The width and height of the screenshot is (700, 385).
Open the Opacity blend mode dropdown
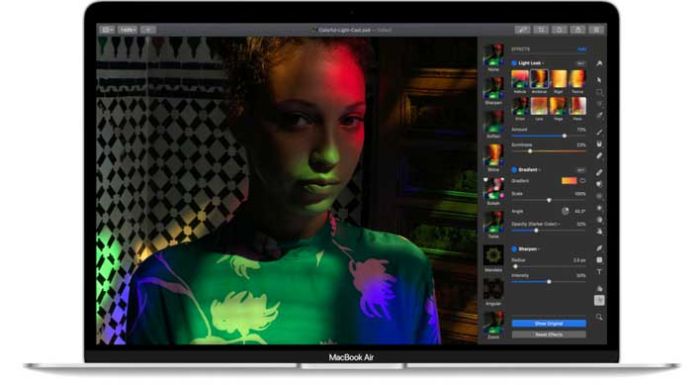coord(535,224)
